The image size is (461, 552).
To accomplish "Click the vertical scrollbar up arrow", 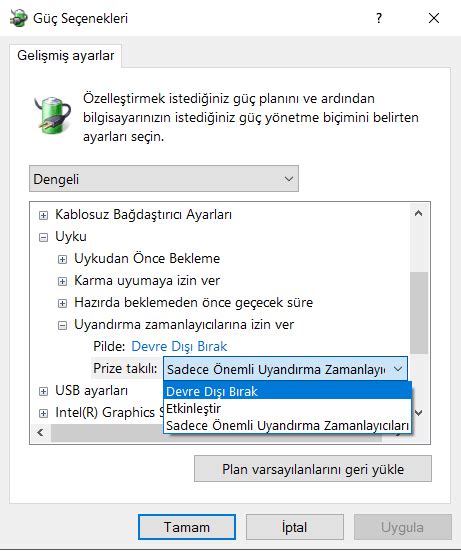I will coord(418,213).
